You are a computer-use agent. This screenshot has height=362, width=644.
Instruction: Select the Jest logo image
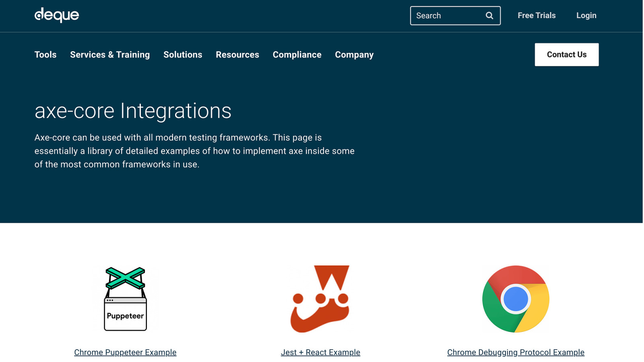320,299
